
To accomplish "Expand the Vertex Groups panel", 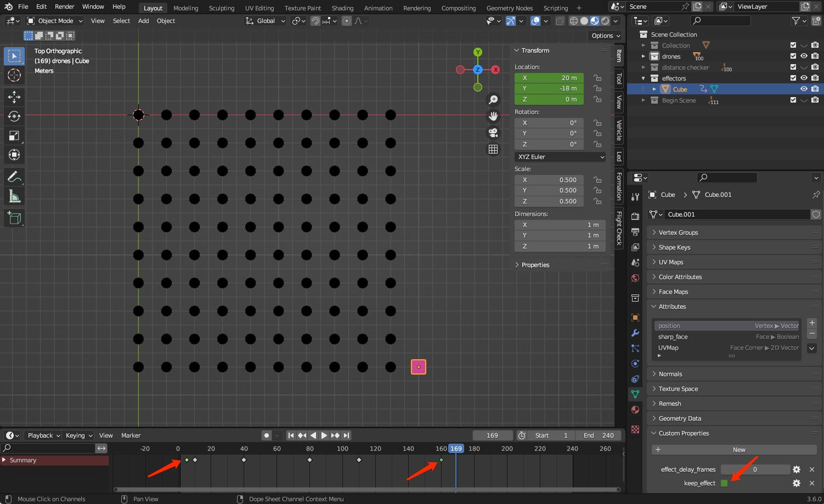I will tap(678, 233).
